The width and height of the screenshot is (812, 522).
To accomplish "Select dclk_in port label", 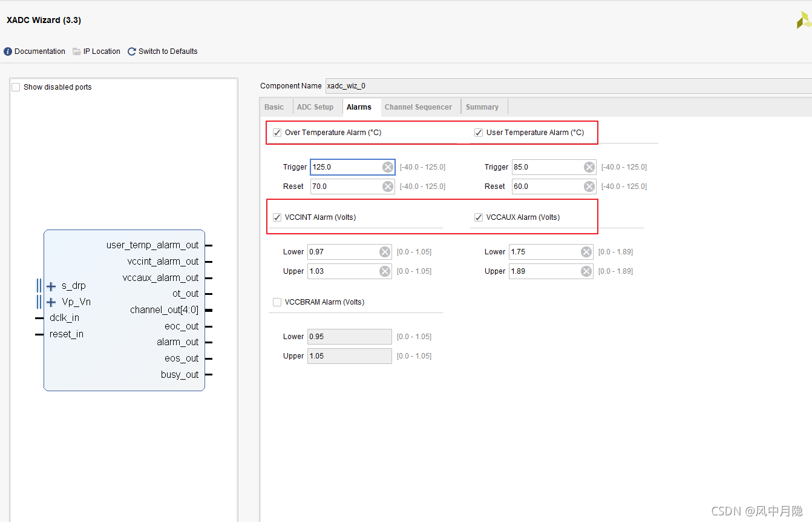I will [64, 318].
